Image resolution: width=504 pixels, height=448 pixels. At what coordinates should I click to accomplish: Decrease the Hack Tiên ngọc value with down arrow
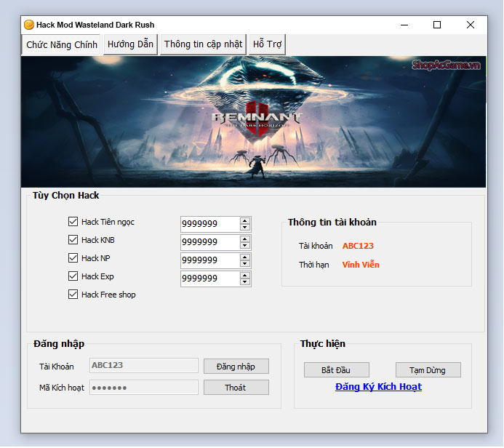(x=245, y=228)
